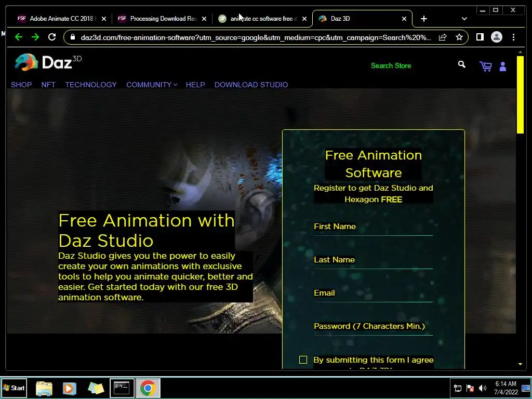Click the scrollbar down arrow
This screenshot has width=532, height=399.
520,364
